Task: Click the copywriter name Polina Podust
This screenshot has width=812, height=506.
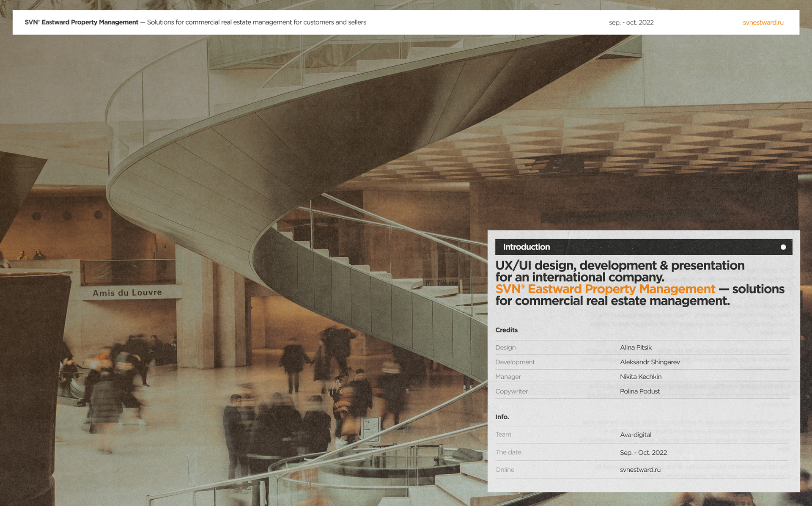Action: (x=639, y=391)
